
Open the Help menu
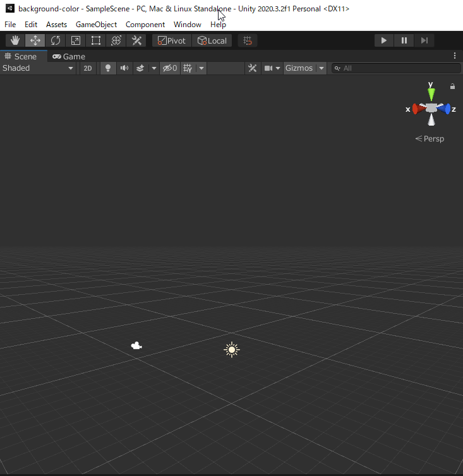click(218, 24)
